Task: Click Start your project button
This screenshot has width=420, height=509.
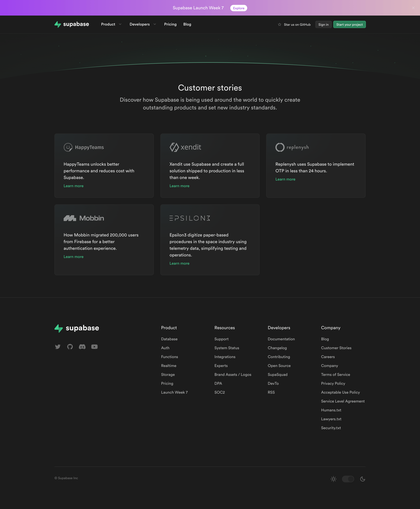Action: pos(349,24)
